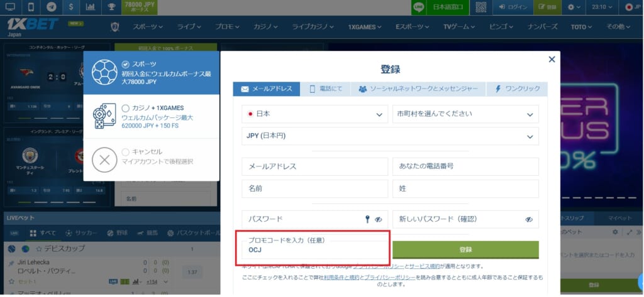Click the desktop monitor icon in top bar
Image resolution: width=644 pixels, height=297 pixels.
tap(10, 7)
